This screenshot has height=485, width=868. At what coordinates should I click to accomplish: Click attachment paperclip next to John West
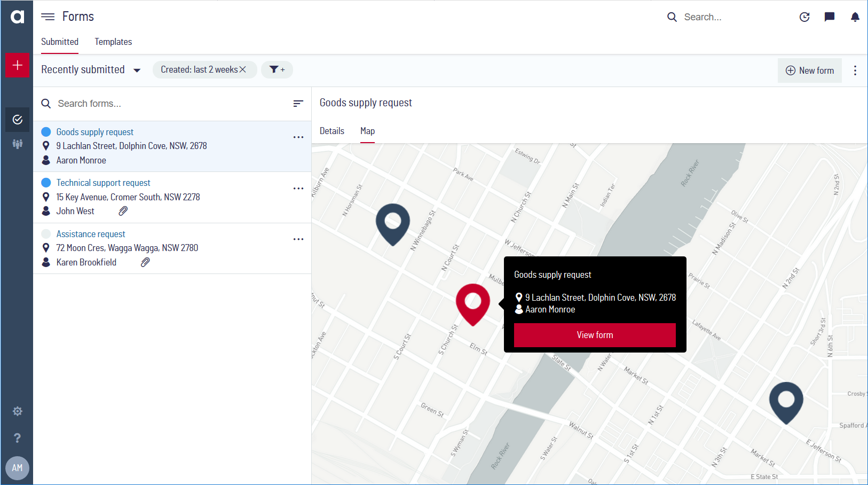click(x=123, y=211)
